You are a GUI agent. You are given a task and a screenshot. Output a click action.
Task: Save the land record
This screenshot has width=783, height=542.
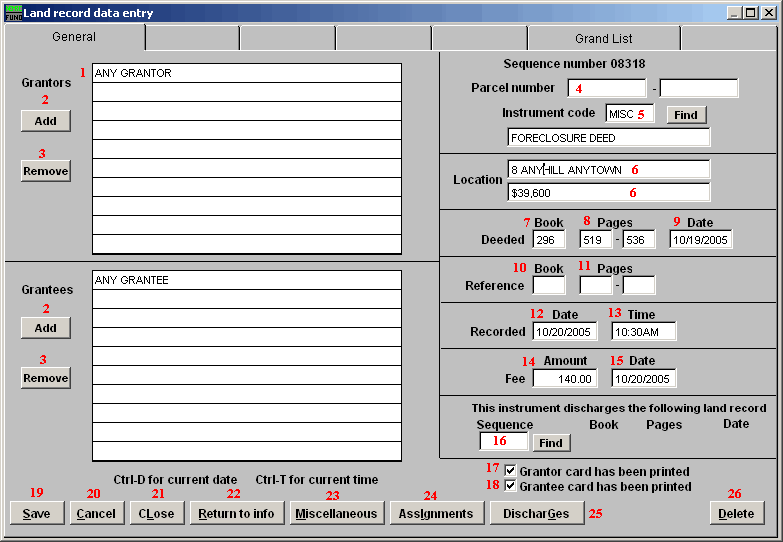[x=37, y=513]
